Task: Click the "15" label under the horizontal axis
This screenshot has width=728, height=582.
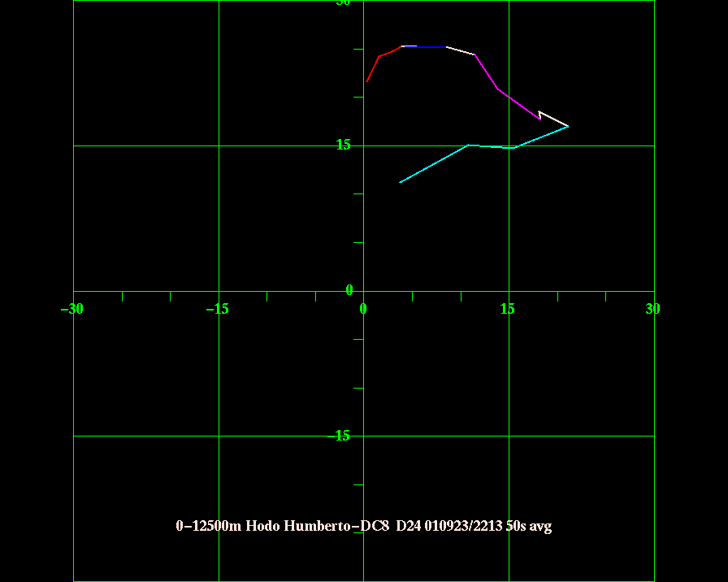Action: point(508,309)
